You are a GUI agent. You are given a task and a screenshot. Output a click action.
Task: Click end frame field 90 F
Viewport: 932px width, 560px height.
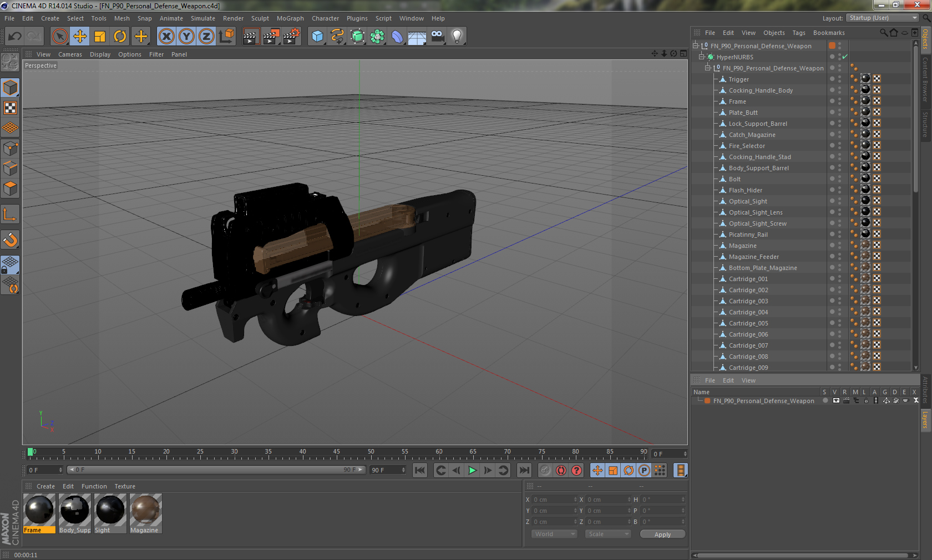tap(388, 470)
